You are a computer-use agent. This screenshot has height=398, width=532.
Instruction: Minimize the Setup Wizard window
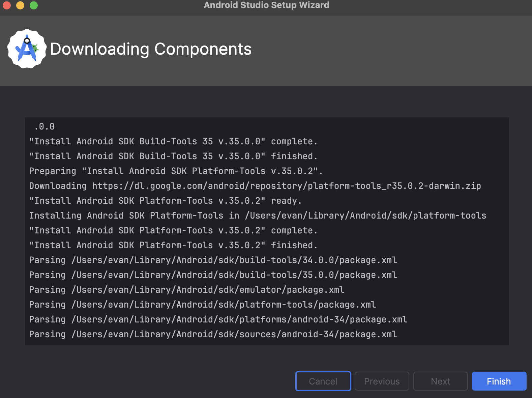[x=20, y=5]
